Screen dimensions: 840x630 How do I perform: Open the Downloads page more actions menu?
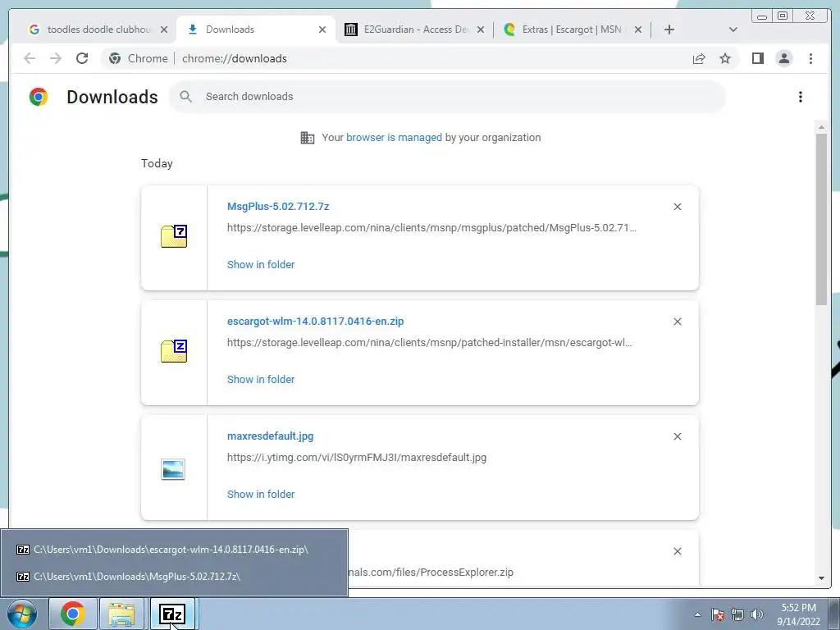pyautogui.click(x=801, y=97)
